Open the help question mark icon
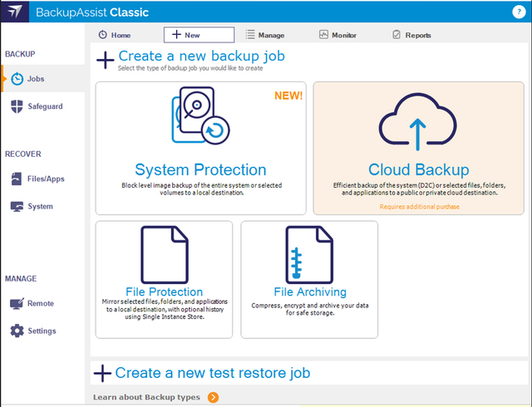 coord(519,11)
